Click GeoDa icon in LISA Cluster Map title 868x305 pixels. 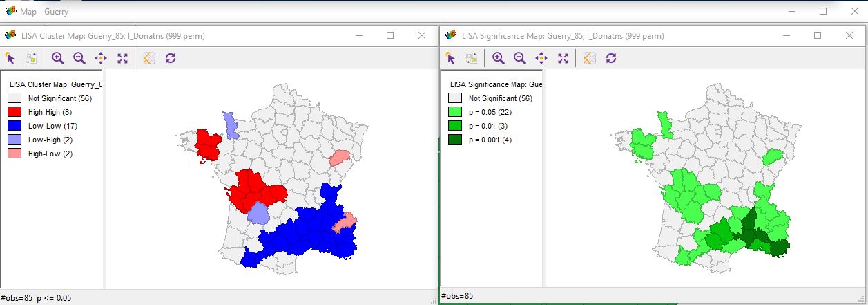point(10,35)
